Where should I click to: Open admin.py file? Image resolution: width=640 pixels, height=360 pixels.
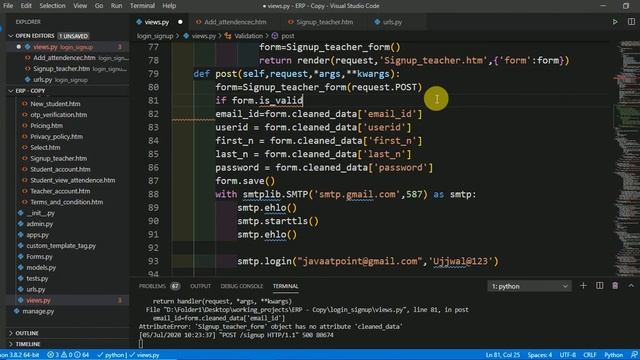(x=40, y=224)
